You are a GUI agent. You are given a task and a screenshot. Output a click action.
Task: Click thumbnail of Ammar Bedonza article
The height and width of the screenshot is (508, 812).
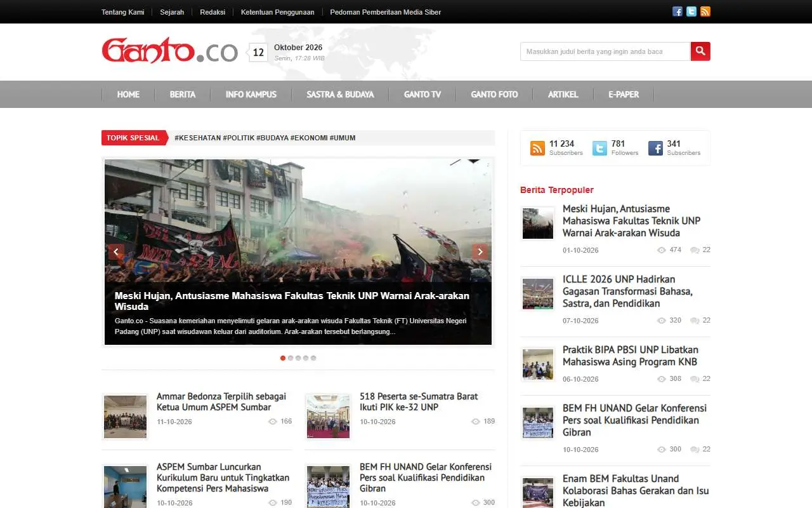pos(125,417)
